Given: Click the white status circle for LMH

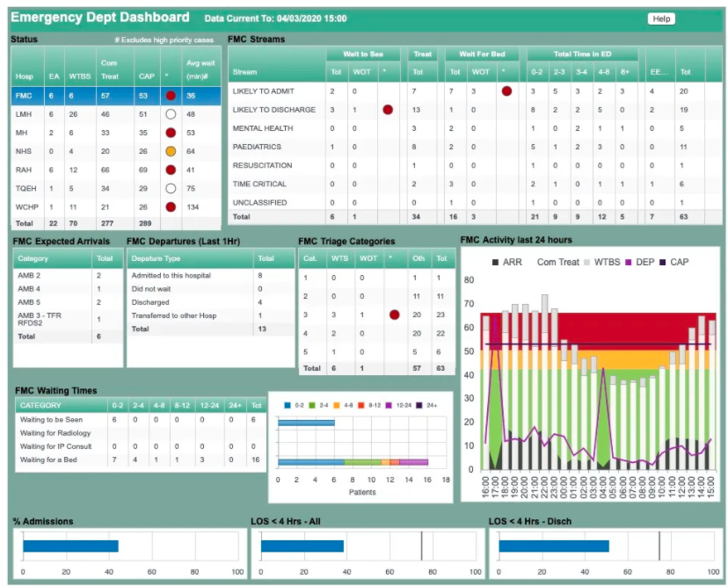Looking at the screenshot, I should (171, 114).
